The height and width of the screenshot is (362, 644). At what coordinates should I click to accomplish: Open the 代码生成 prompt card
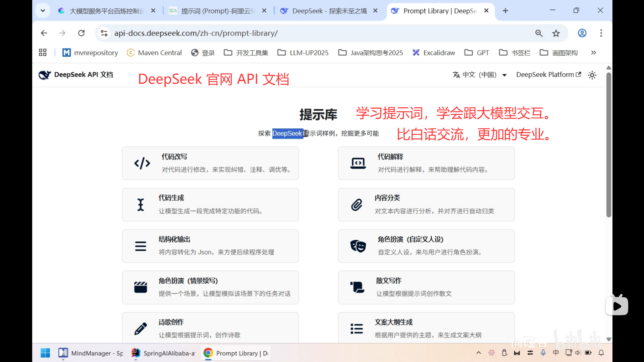(x=210, y=205)
